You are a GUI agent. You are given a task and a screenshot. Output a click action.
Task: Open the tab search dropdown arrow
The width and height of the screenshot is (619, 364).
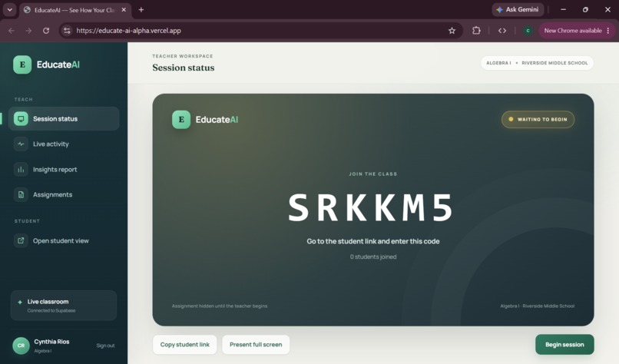click(x=9, y=10)
